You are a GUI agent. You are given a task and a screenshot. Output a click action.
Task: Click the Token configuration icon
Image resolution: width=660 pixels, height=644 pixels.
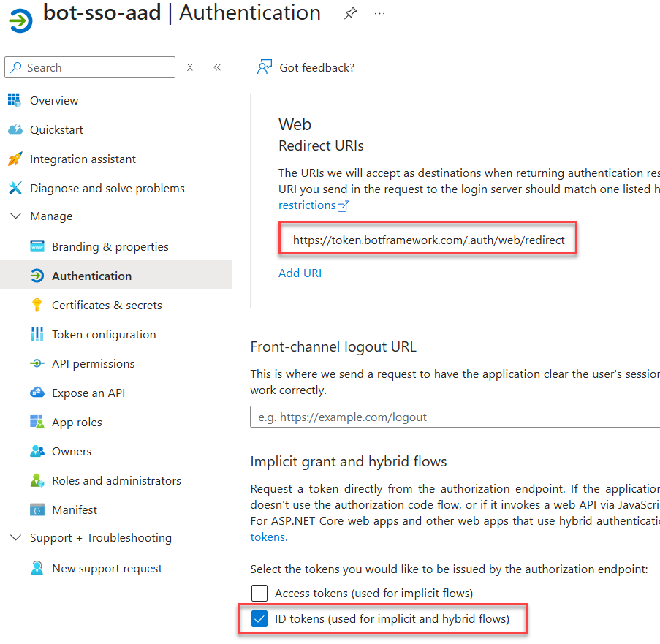(x=39, y=334)
